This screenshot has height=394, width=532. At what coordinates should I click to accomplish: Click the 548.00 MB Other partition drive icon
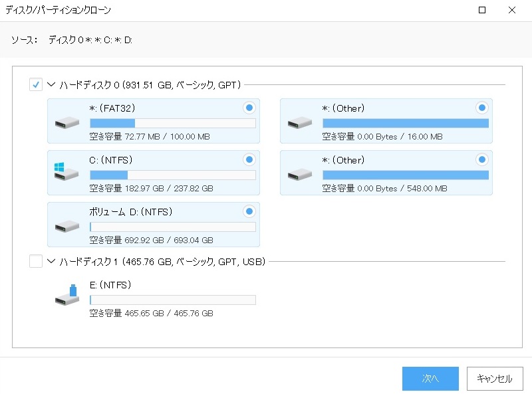pos(299,174)
